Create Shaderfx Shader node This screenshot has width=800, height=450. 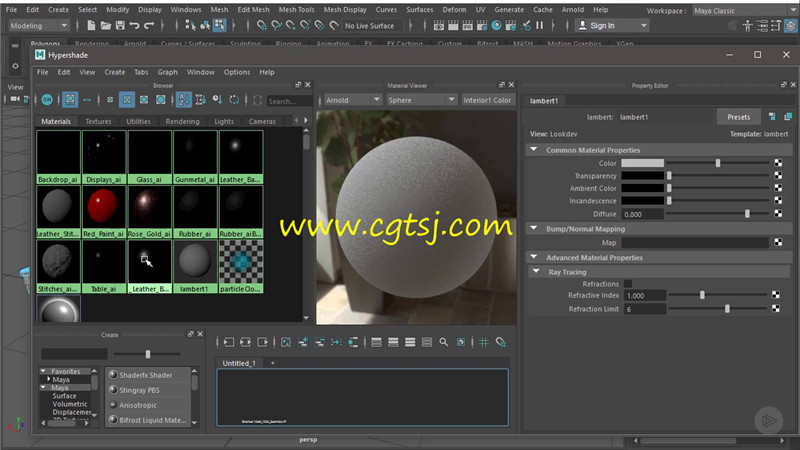(x=146, y=375)
